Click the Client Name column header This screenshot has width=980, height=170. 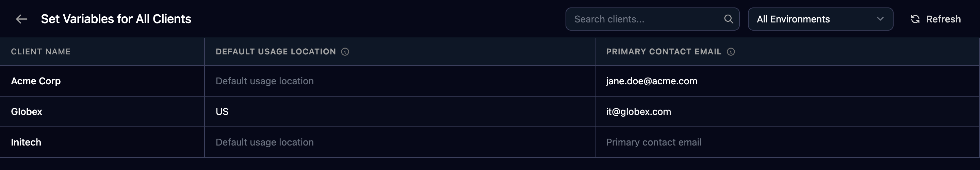(x=41, y=52)
